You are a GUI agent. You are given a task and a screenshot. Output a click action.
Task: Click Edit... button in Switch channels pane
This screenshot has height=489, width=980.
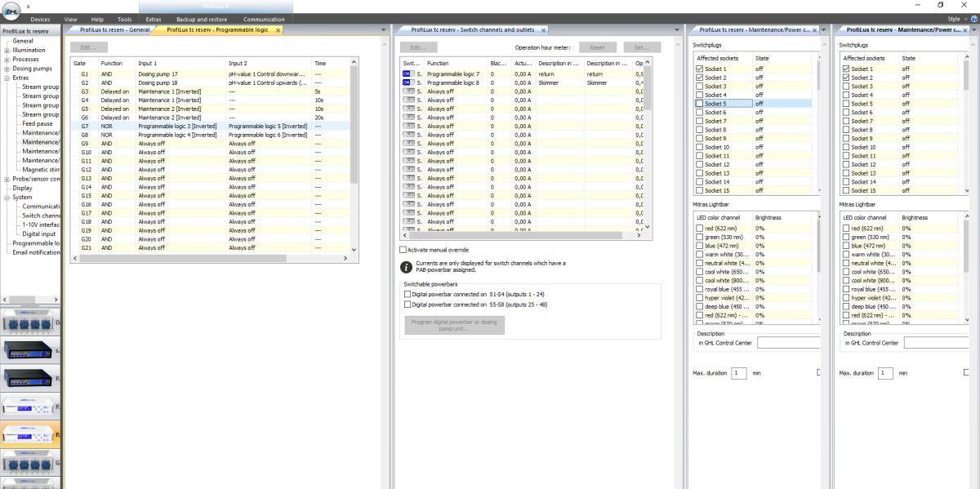[x=418, y=47]
